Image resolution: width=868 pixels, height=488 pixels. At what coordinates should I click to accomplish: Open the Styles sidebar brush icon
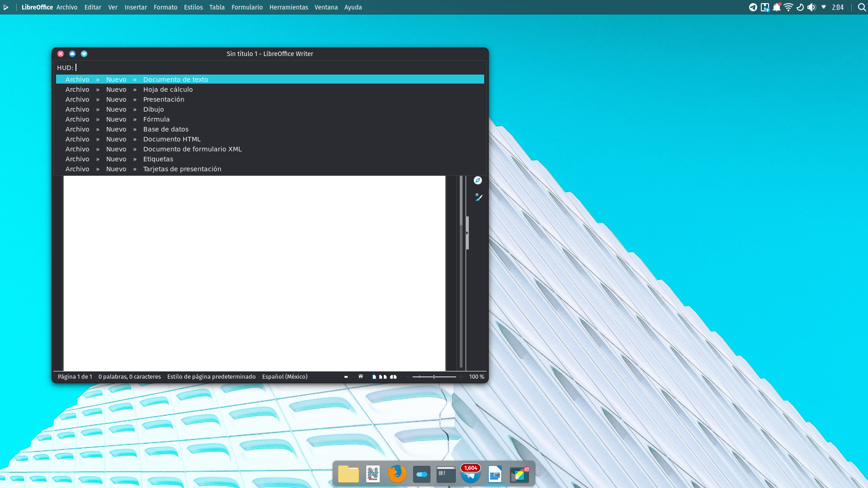pyautogui.click(x=478, y=197)
